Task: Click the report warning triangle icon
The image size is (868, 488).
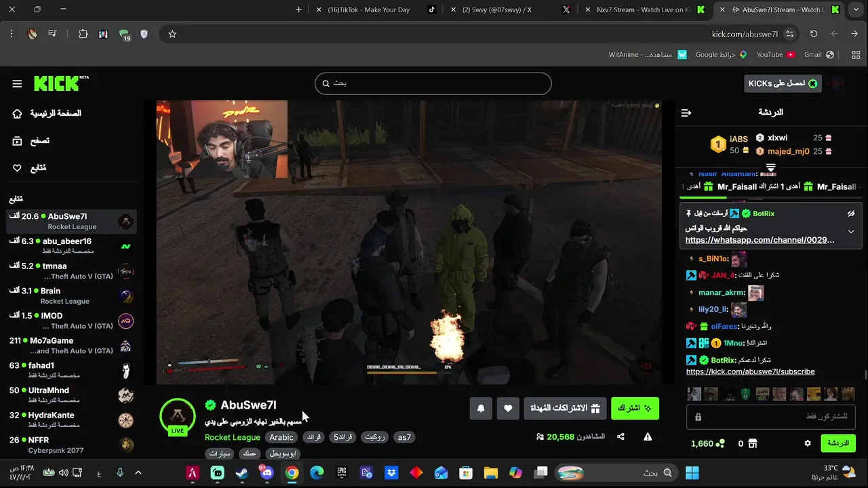Action: 648,437
